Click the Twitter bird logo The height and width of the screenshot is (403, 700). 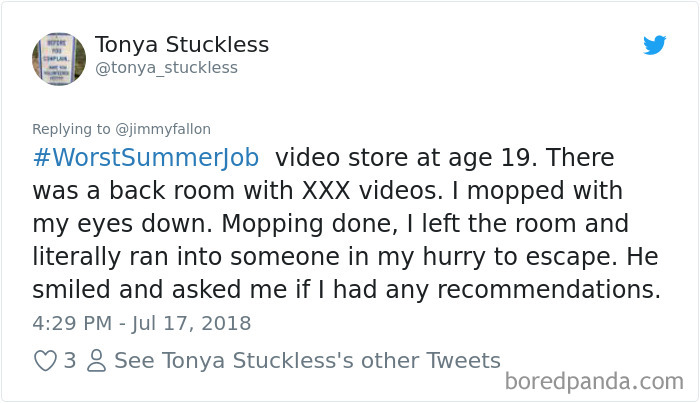(x=654, y=45)
